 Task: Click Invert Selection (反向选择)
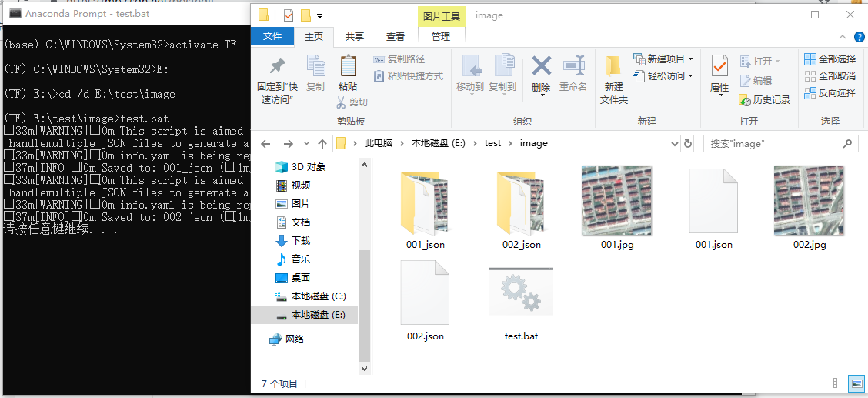830,92
